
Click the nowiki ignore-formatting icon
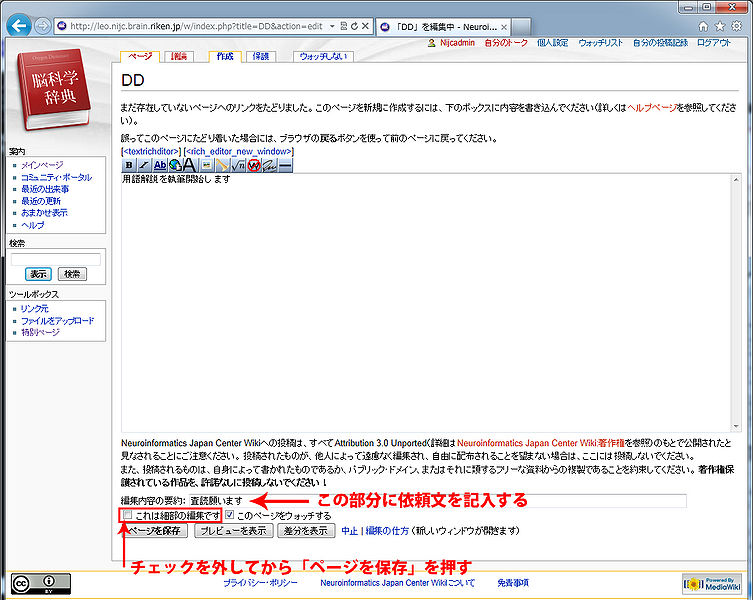point(253,165)
